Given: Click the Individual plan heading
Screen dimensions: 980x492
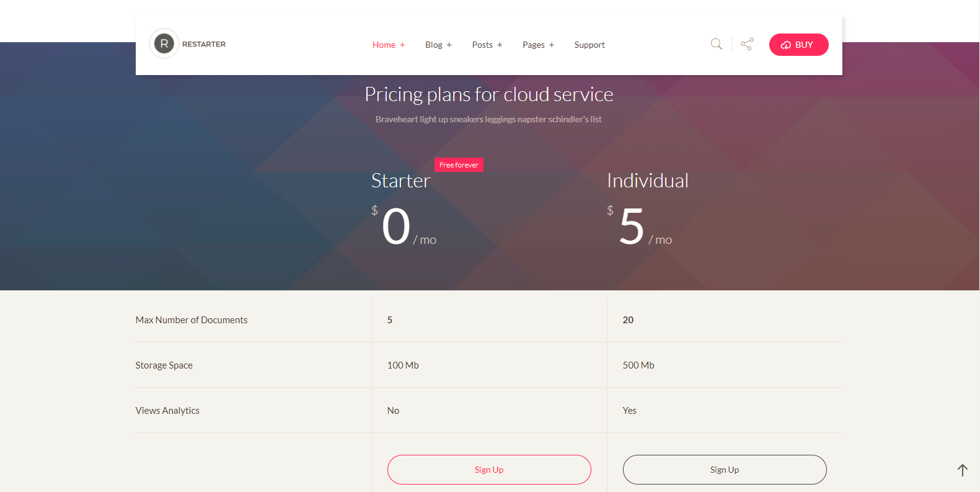Looking at the screenshot, I should click(647, 181).
